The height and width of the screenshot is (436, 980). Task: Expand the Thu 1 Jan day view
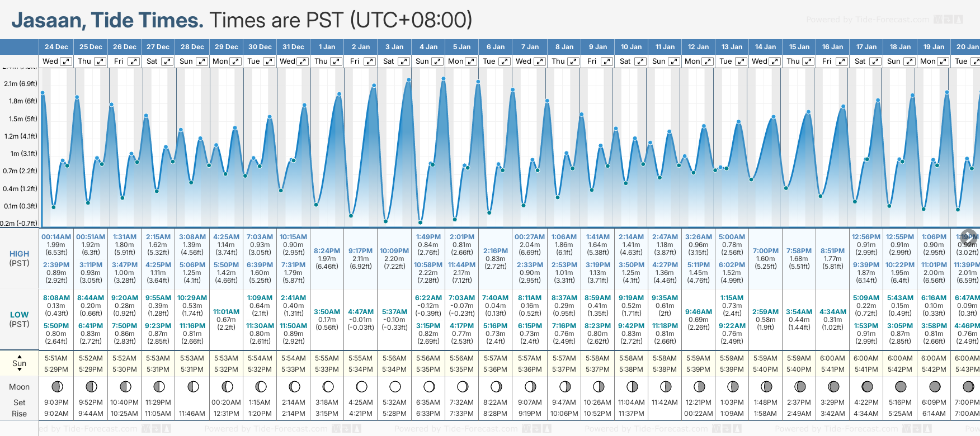click(x=336, y=61)
